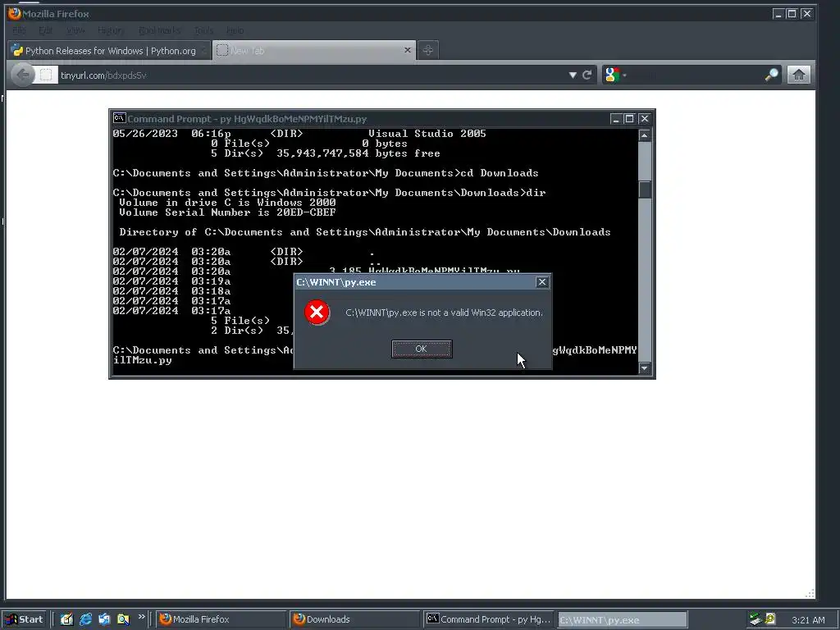Minimize the Firefox window
Image resolution: width=840 pixels, height=630 pixels.
(778, 14)
